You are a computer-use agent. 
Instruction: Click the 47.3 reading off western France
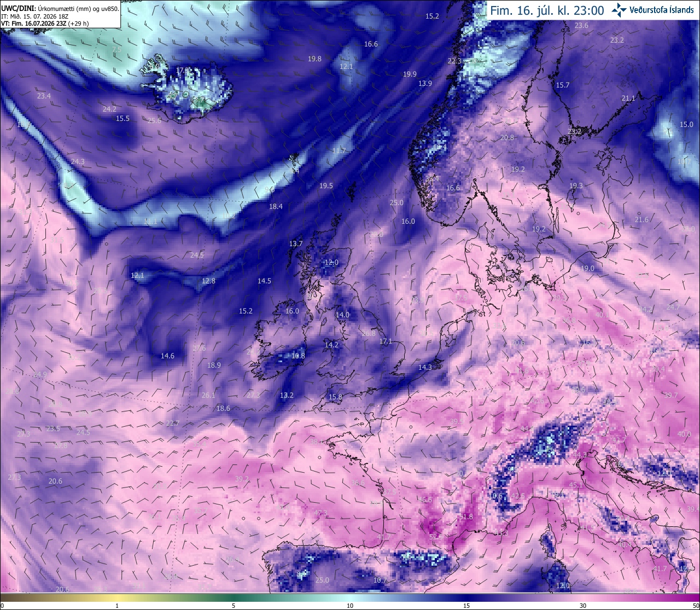pos(320,513)
